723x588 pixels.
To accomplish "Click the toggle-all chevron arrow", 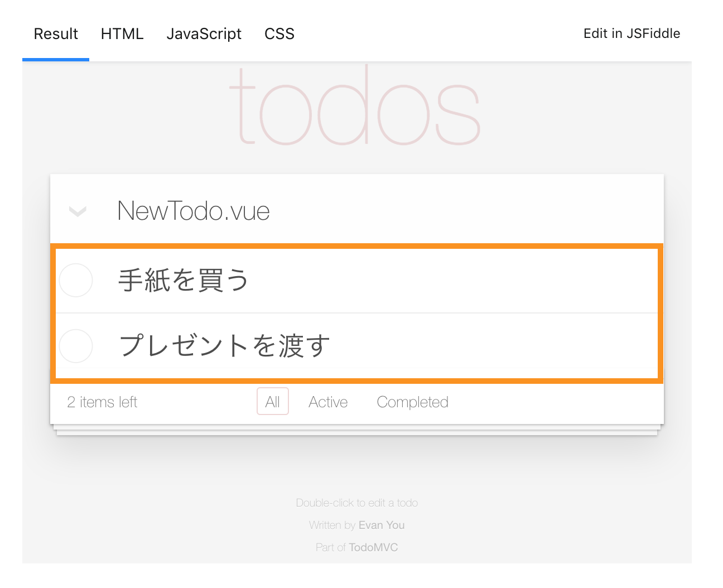I will pyautogui.click(x=77, y=212).
